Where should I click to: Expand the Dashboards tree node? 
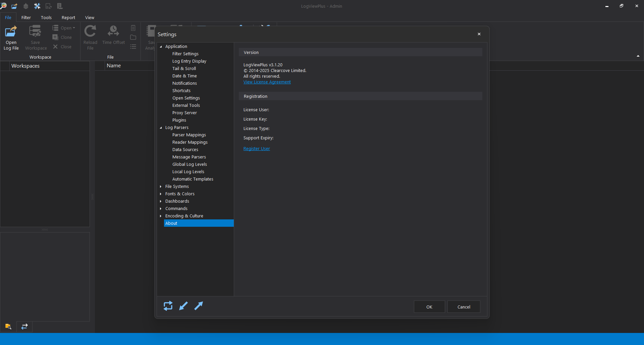point(161,201)
